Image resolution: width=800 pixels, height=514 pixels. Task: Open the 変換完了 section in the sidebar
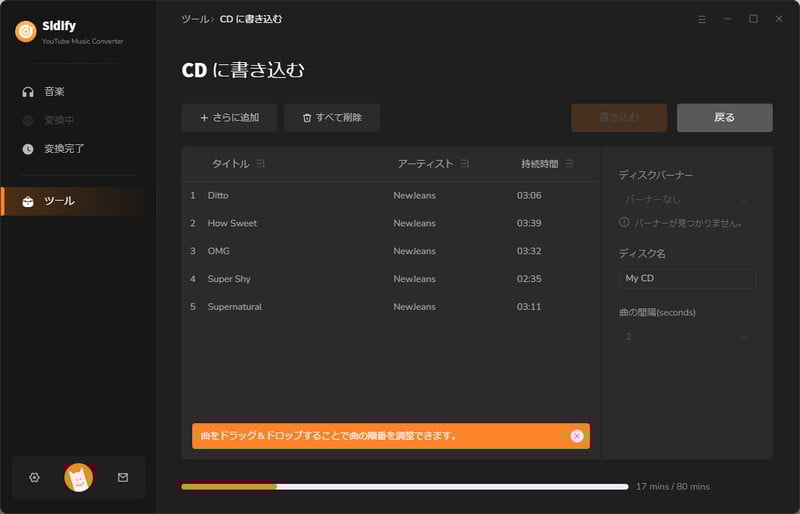coord(77,149)
